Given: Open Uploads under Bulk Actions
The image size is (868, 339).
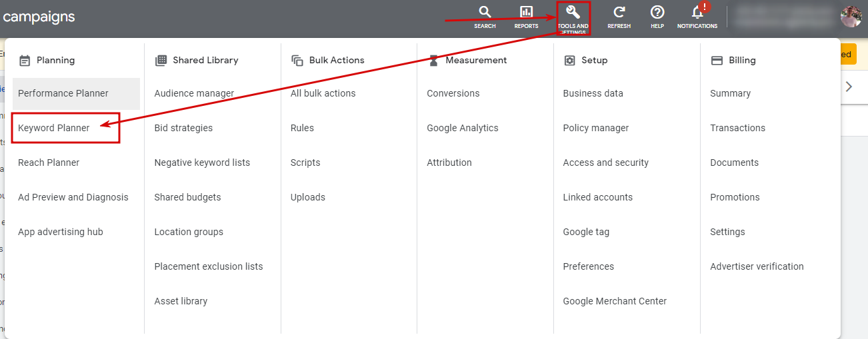Looking at the screenshot, I should 308,197.
